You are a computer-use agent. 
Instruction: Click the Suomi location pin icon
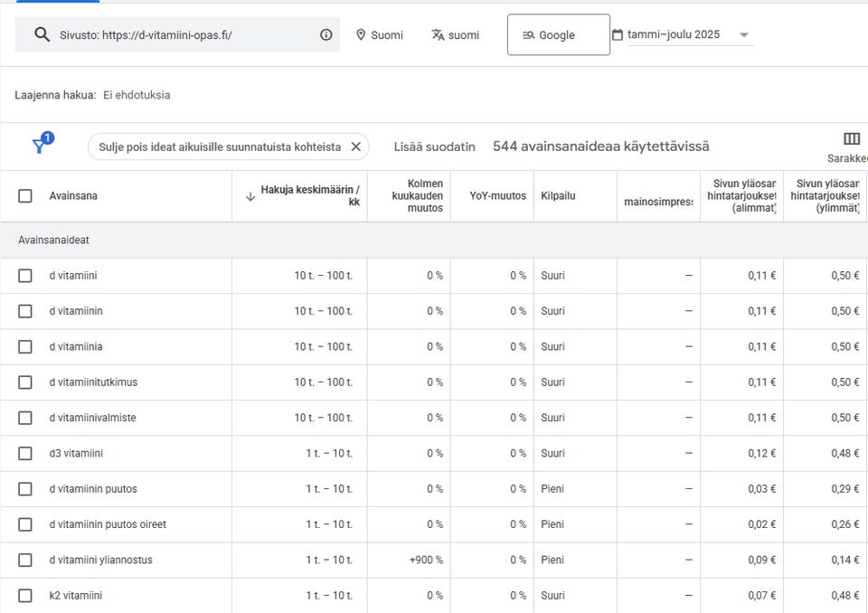pos(361,34)
